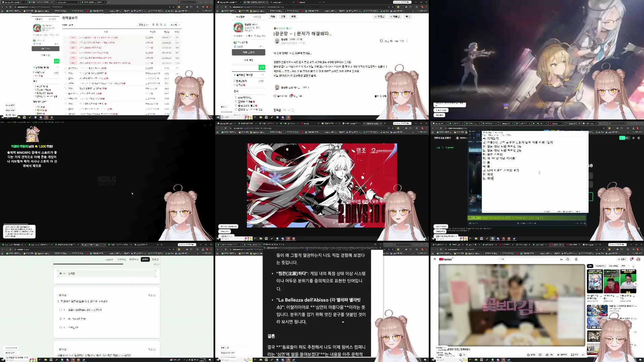
Task: Open the three-dot menu under the YouTube video
Action: point(583,355)
